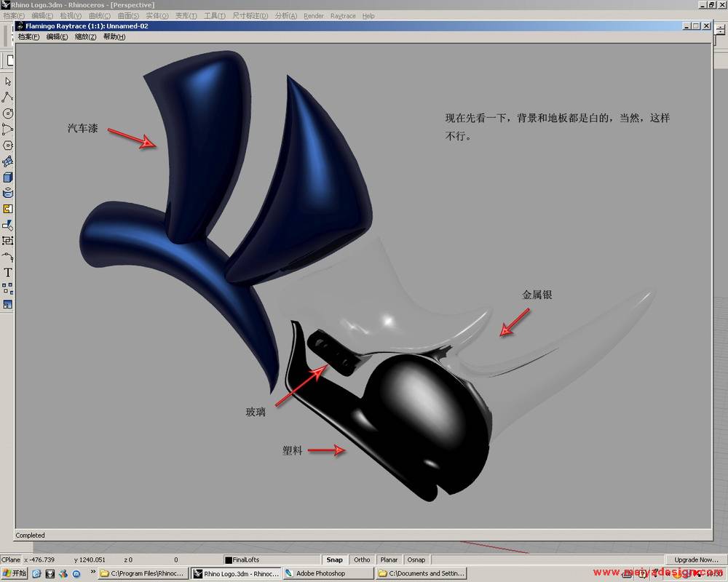The width and height of the screenshot is (728, 582).
Task: Select the Explode/Join tool icon
Action: pos(8,225)
